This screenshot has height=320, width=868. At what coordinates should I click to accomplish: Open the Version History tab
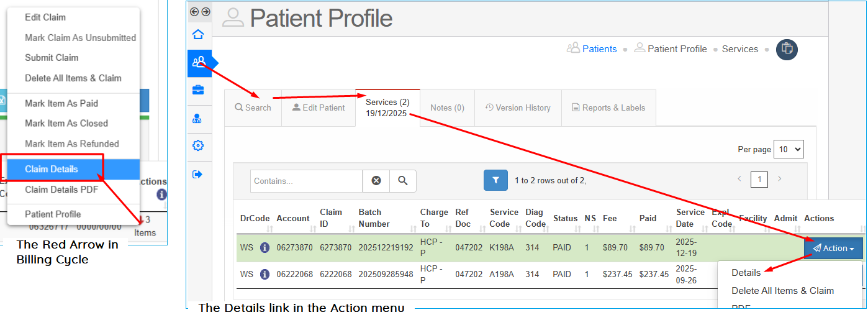coord(518,107)
